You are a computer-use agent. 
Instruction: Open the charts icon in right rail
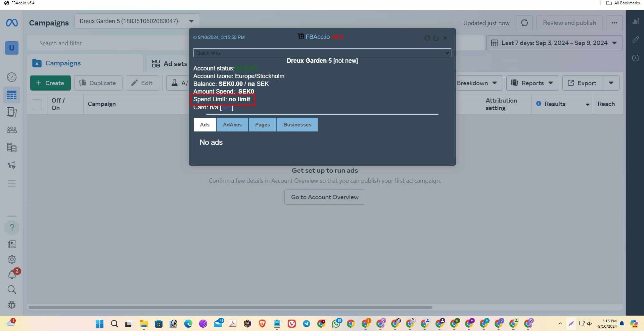click(636, 21)
